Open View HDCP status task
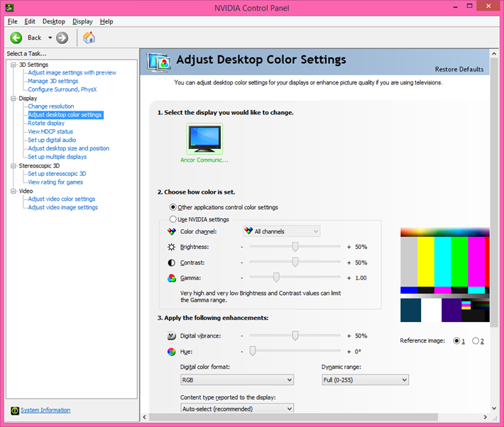The image size is (504, 427). pos(50,131)
